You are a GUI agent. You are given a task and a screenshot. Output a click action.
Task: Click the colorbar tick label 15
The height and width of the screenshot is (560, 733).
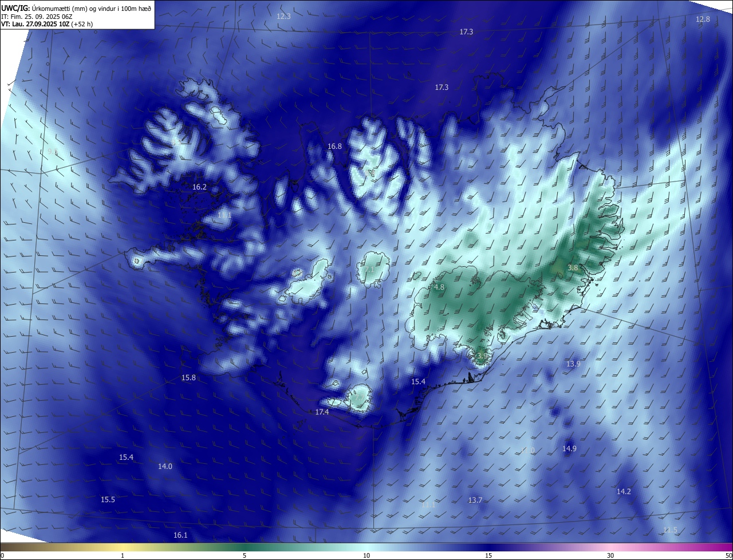click(488, 556)
